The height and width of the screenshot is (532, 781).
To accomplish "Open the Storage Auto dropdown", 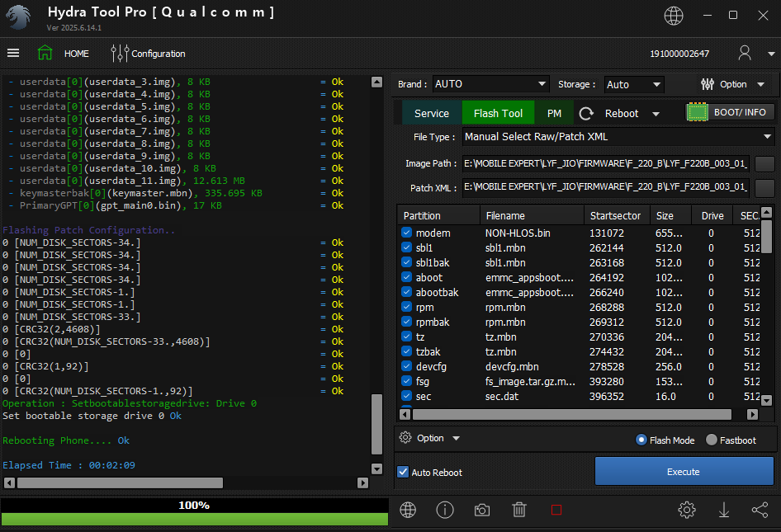I will 634,84.
